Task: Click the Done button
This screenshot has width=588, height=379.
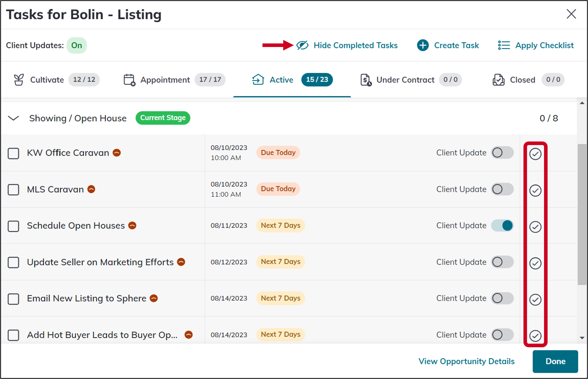Action: [555, 361]
